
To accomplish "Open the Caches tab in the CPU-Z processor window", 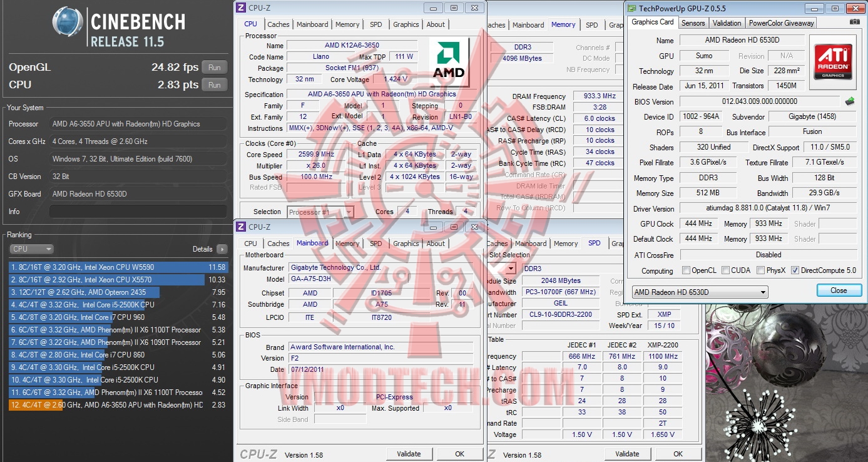I will click(x=278, y=24).
